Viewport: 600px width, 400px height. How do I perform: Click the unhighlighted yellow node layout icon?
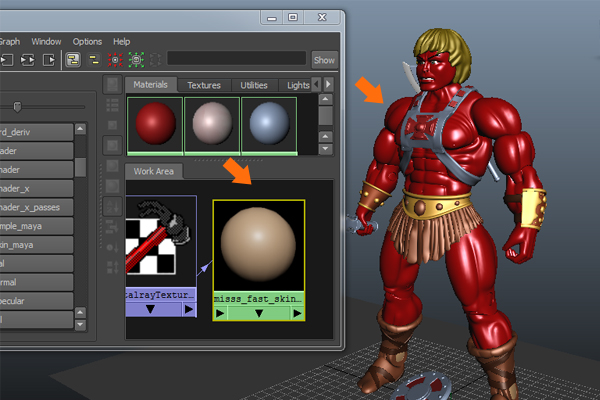[94, 60]
